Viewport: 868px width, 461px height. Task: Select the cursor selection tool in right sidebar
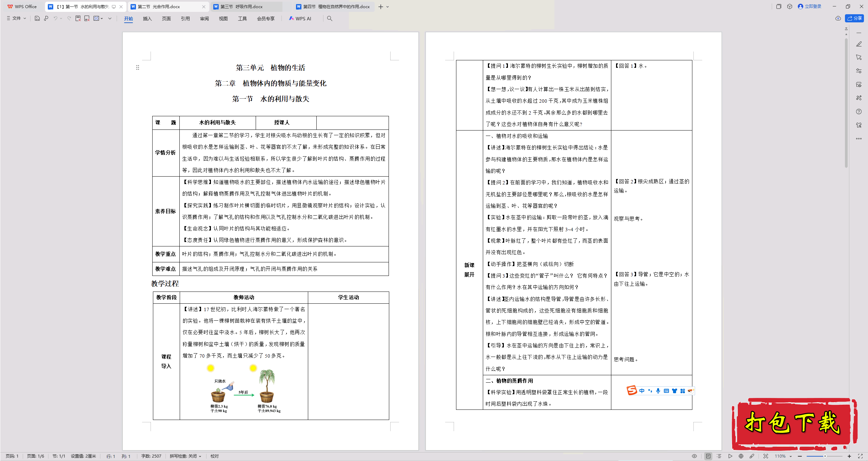coord(859,57)
